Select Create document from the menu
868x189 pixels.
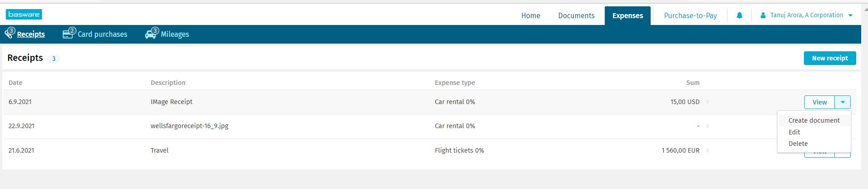tap(814, 120)
